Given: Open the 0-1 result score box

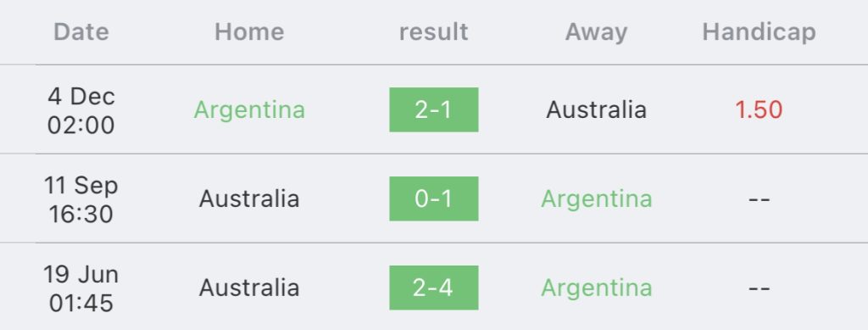Looking at the screenshot, I should [x=433, y=199].
